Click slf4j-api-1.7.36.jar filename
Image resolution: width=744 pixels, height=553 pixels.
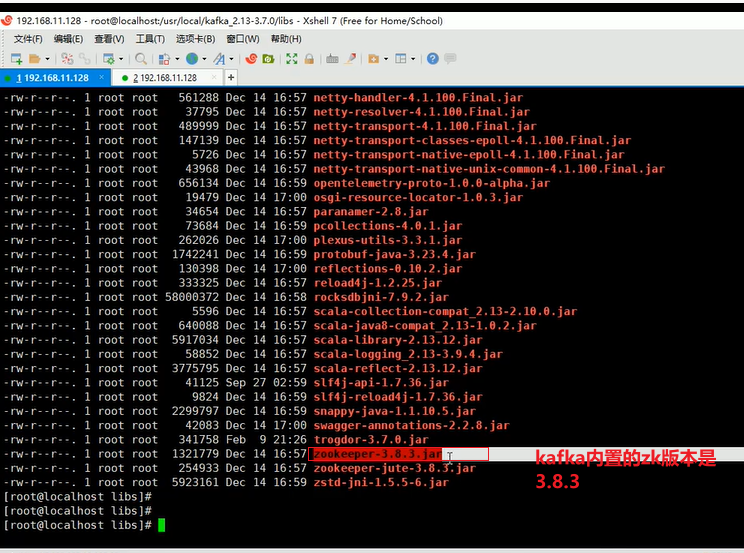381,383
